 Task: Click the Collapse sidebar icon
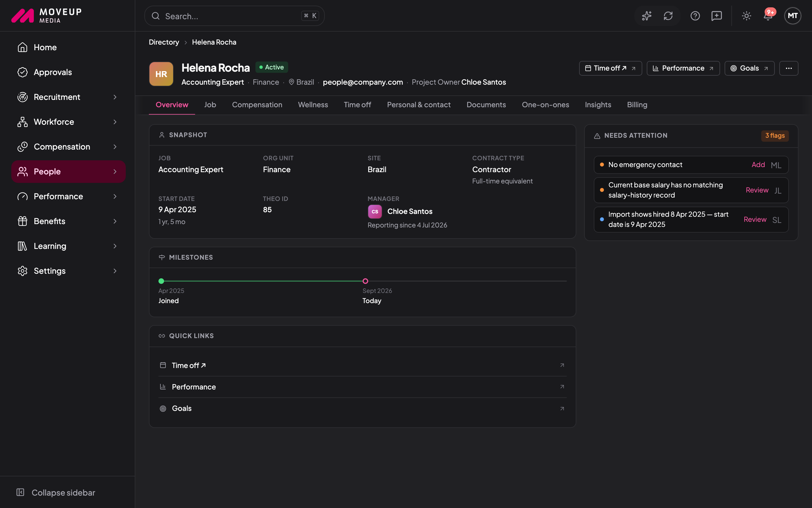pyautogui.click(x=21, y=492)
